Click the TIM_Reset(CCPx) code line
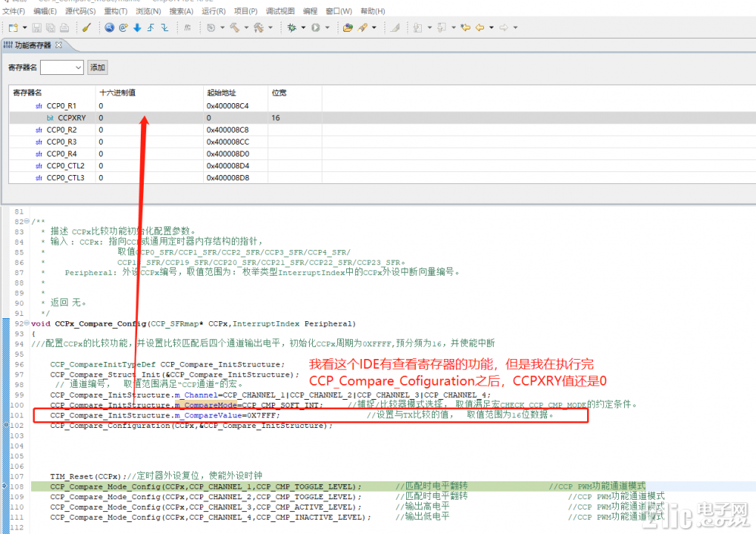The image size is (756, 534). click(x=156, y=476)
